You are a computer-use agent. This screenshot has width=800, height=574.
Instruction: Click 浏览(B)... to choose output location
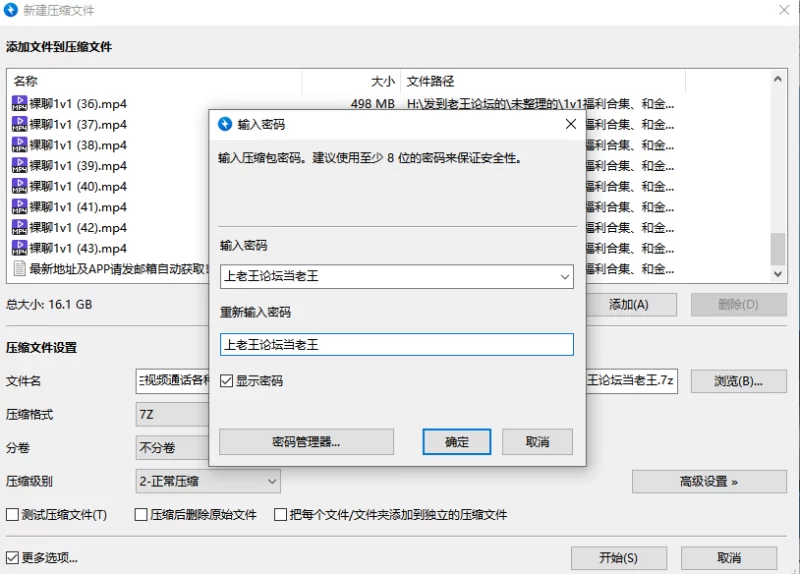click(x=738, y=381)
